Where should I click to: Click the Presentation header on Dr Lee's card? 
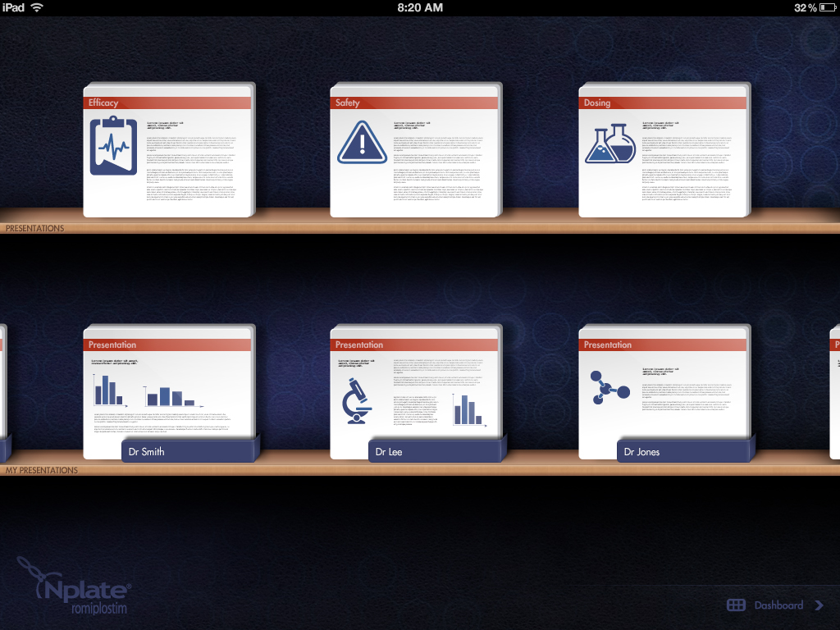click(414, 345)
